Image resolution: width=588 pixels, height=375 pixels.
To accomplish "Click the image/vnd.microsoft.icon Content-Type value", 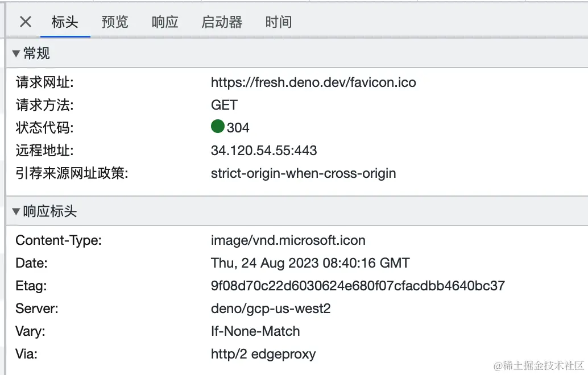I will pos(288,240).
